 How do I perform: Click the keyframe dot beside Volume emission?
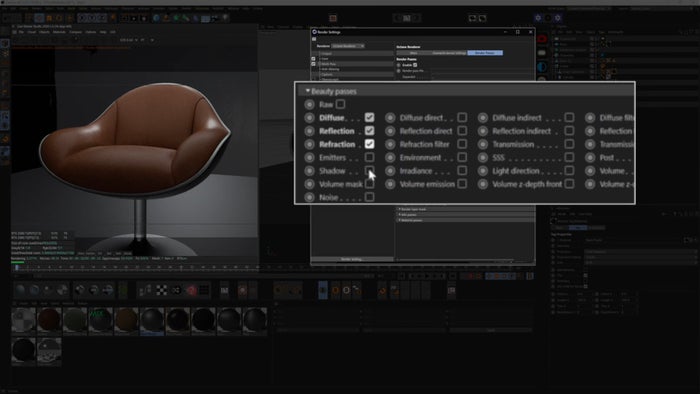tap(390, 184)
